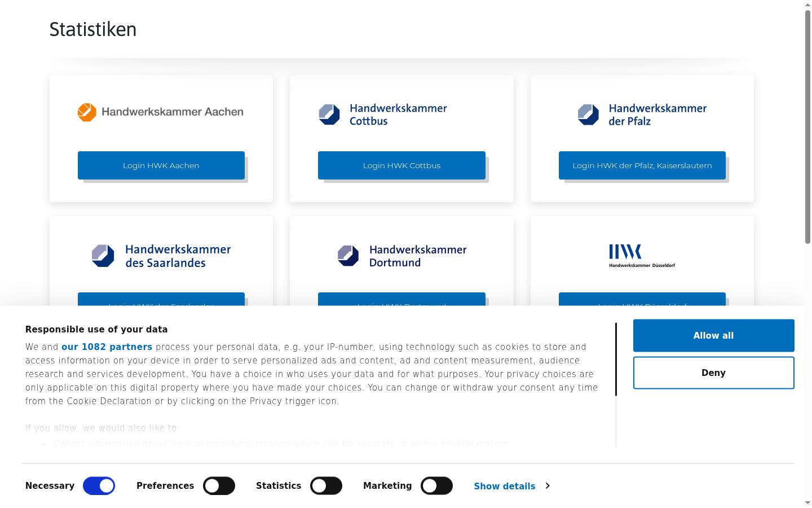Image resolution: width=812 pixels, height=508 pixels.
Task: Enable the Statistics cookies switch
Action: click(326, 486)
